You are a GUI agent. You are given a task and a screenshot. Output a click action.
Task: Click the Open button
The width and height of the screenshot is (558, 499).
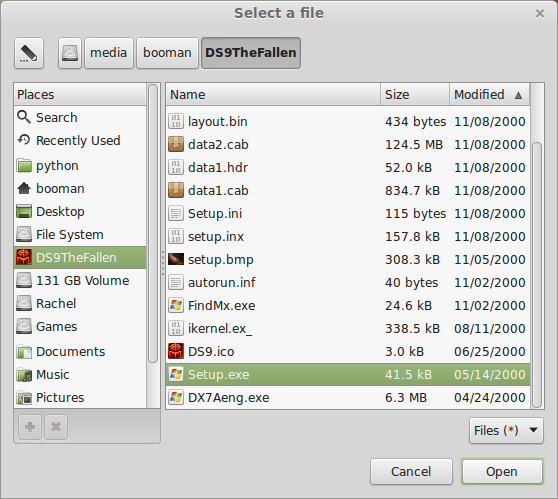(502, 472)
